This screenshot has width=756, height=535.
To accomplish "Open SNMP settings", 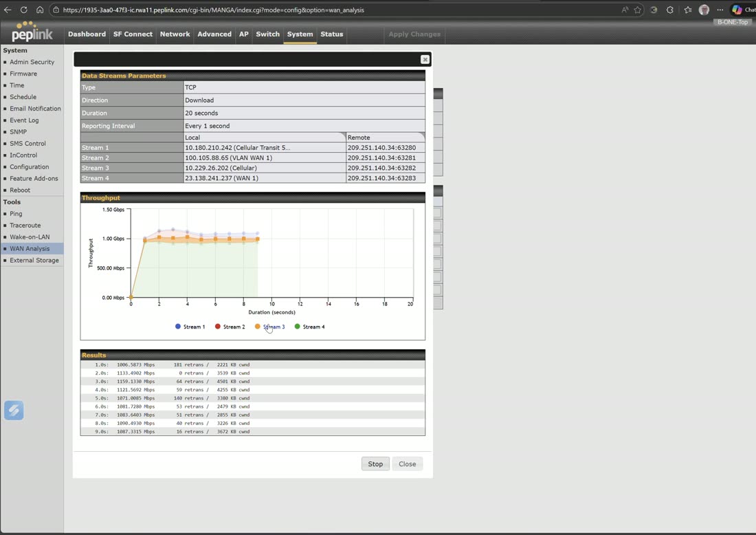I will point(19,132).
